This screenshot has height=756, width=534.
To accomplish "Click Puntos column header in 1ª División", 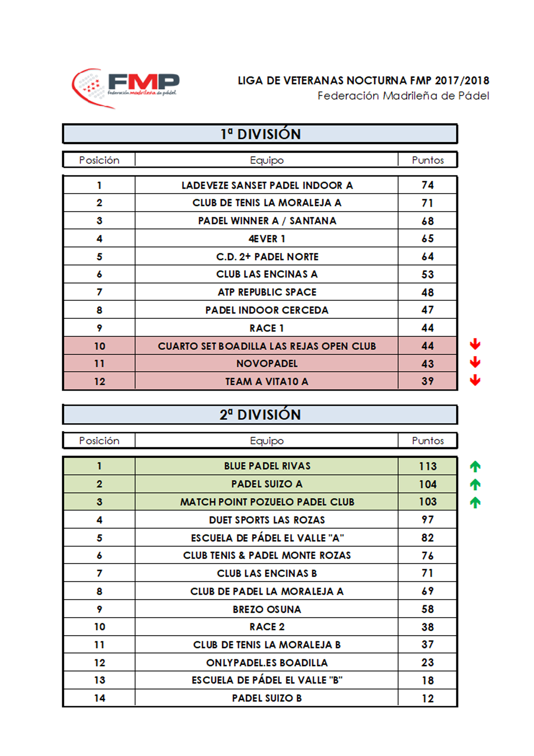I will (x=428, y=160).
